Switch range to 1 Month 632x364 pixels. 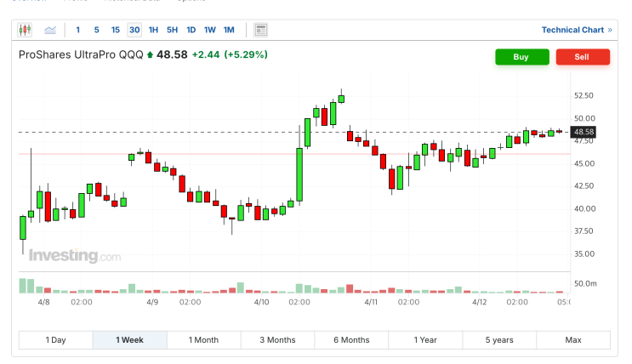203,340
